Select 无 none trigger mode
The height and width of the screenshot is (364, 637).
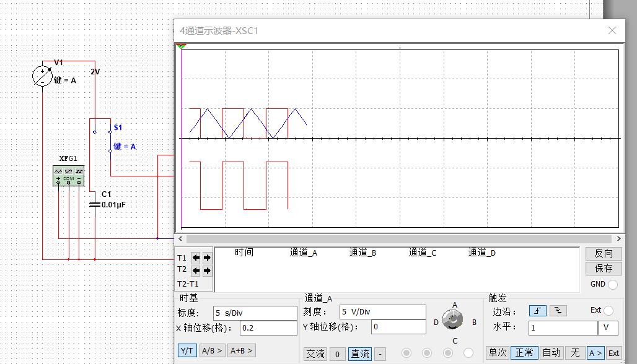pos(575,353)
